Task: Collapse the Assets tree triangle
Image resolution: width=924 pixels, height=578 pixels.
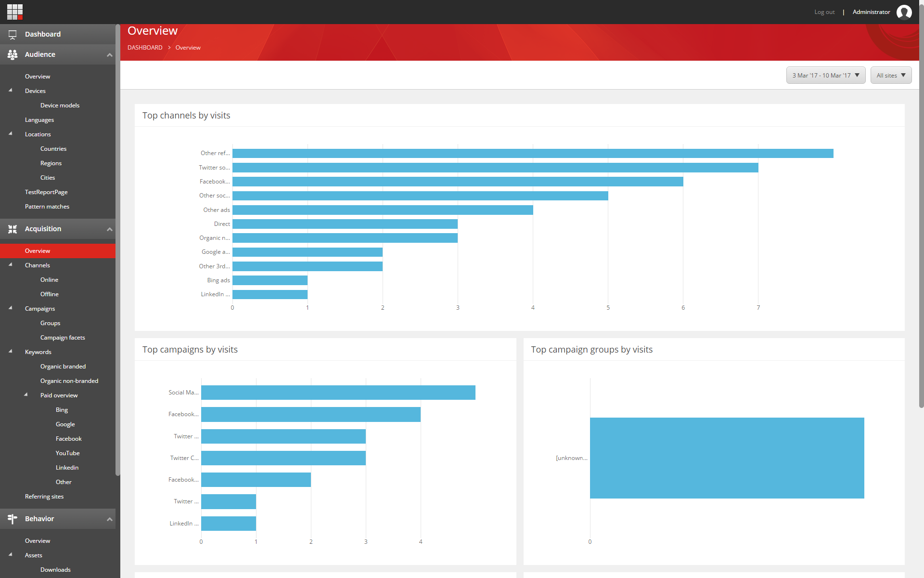Action: (x=11, y=554)
